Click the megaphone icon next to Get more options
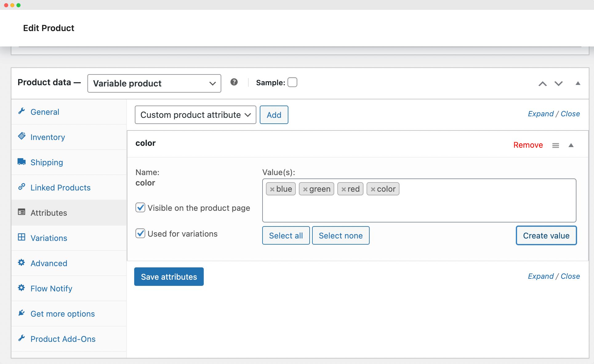 (x=22, y=313)
